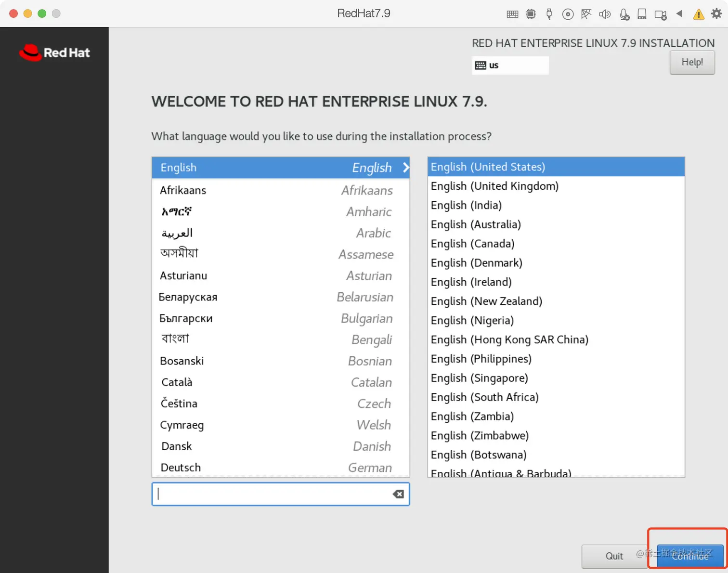The width and height of the screenshot is (728, 573).
Task: Click the sound speaker icon
Action: coord(605,14)
